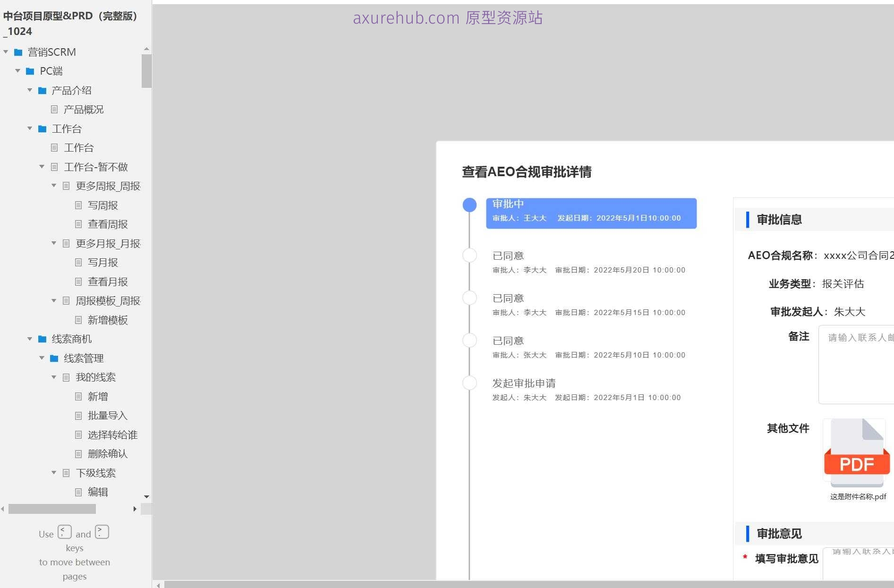Click the page icon beside 批量导入

click(78, 416)
